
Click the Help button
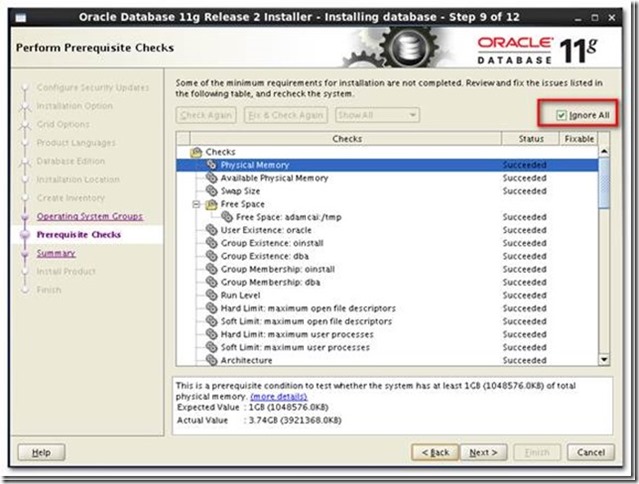tap(41, 452)
